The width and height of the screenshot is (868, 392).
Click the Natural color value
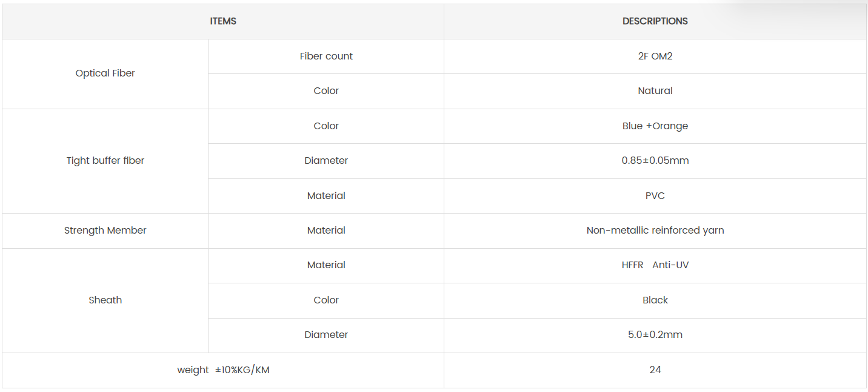point(655,91)
